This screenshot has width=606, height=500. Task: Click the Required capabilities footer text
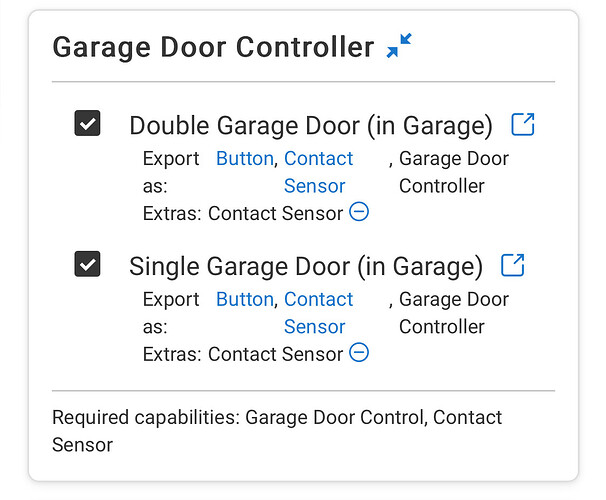(x=277, y=431)
